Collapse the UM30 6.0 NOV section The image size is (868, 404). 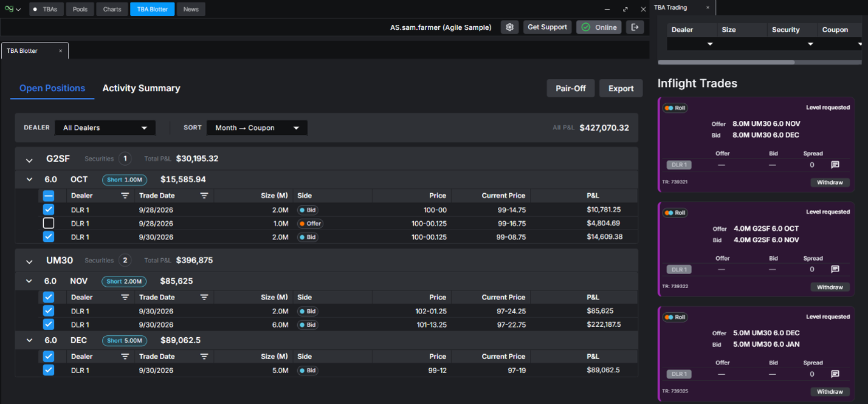(x=29, y=281)
